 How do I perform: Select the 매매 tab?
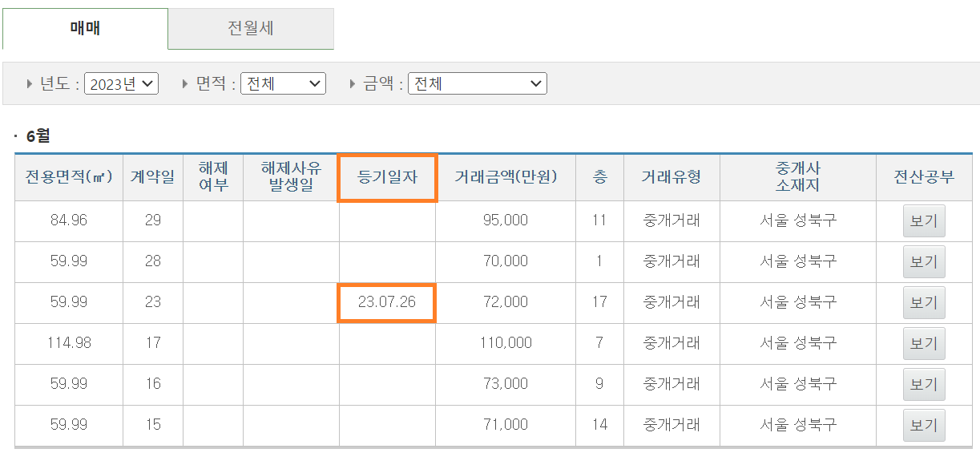tap(83, 28)
